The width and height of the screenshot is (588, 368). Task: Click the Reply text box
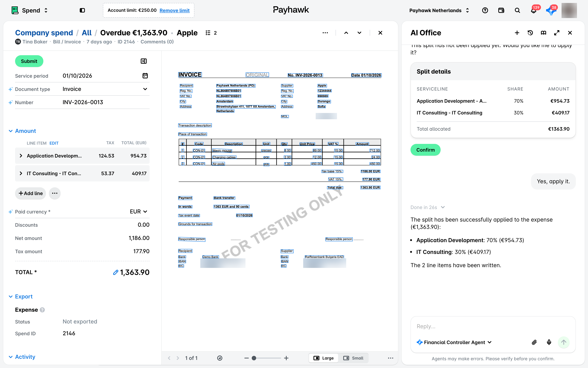coord(493,326)
